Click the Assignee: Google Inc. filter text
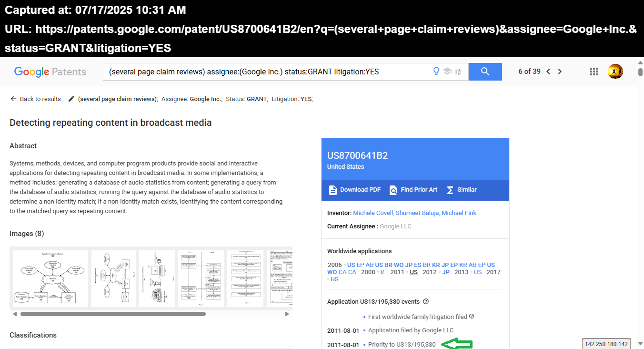 pos(191,99)
